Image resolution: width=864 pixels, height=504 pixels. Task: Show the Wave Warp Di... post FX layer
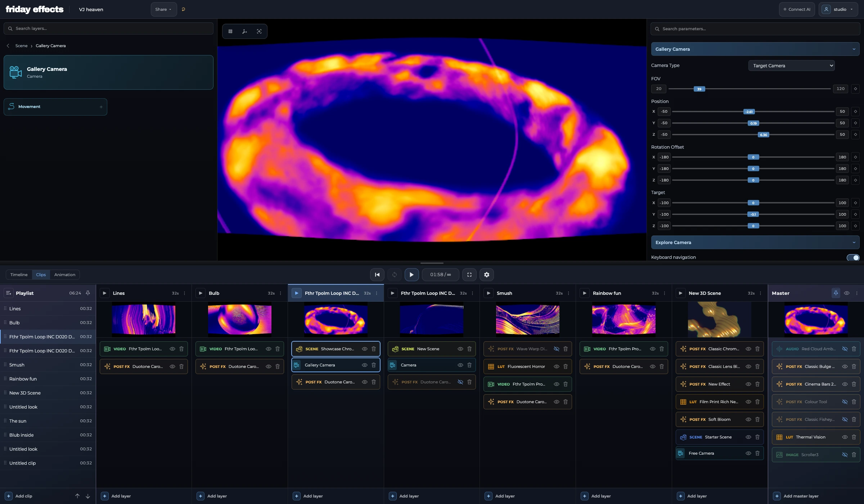557,349
